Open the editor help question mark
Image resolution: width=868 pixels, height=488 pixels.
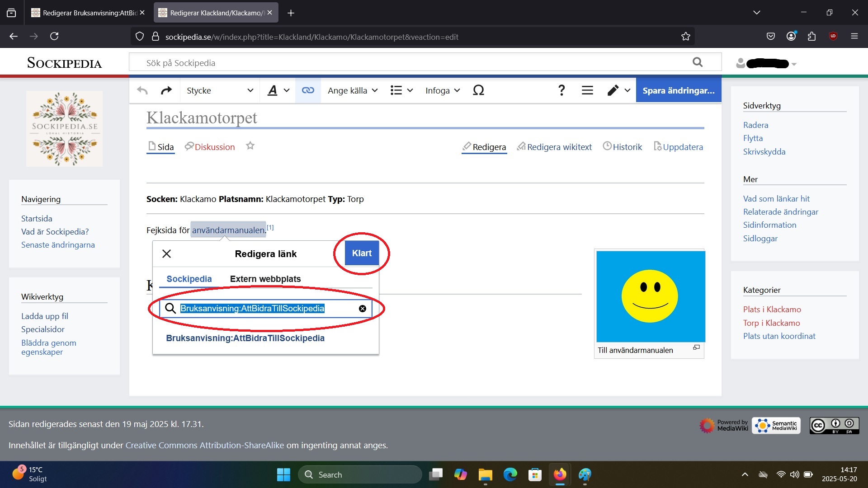click(561, 90)
